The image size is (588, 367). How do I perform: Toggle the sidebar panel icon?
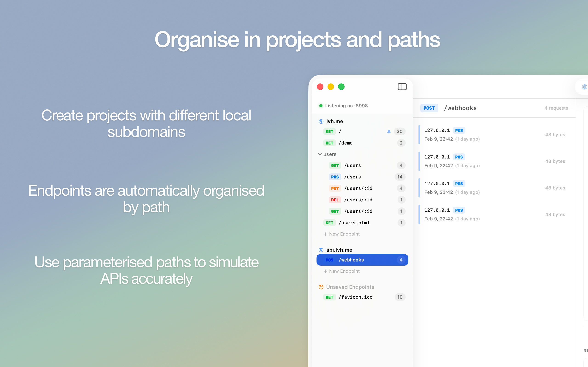point(402,87)
